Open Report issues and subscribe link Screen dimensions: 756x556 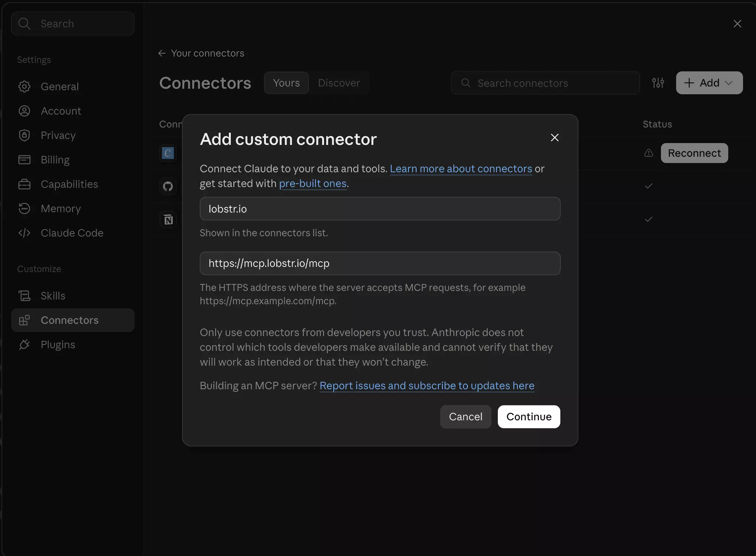427,386
